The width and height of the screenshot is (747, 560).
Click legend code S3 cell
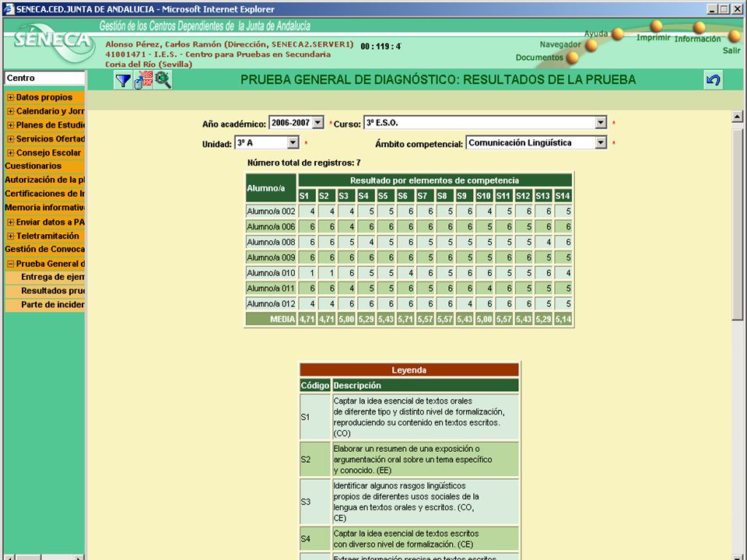point(315,502)
